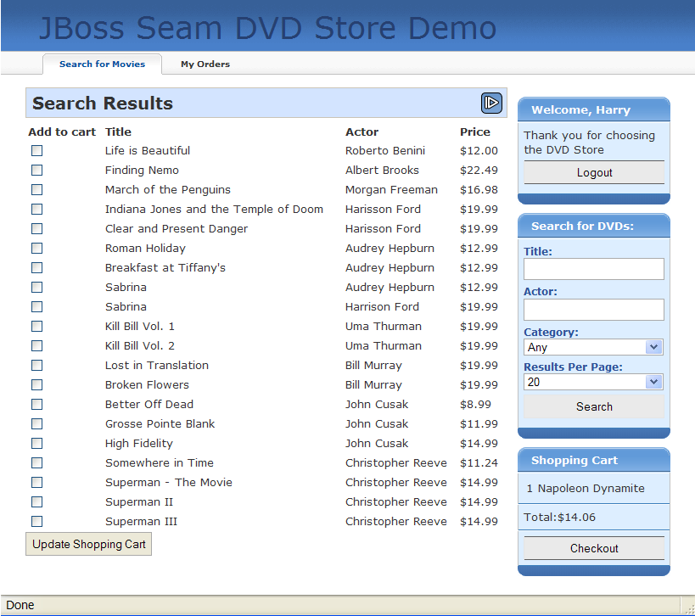Click into the Actor search field
The image size is (695, 616).
pos(593,309)
